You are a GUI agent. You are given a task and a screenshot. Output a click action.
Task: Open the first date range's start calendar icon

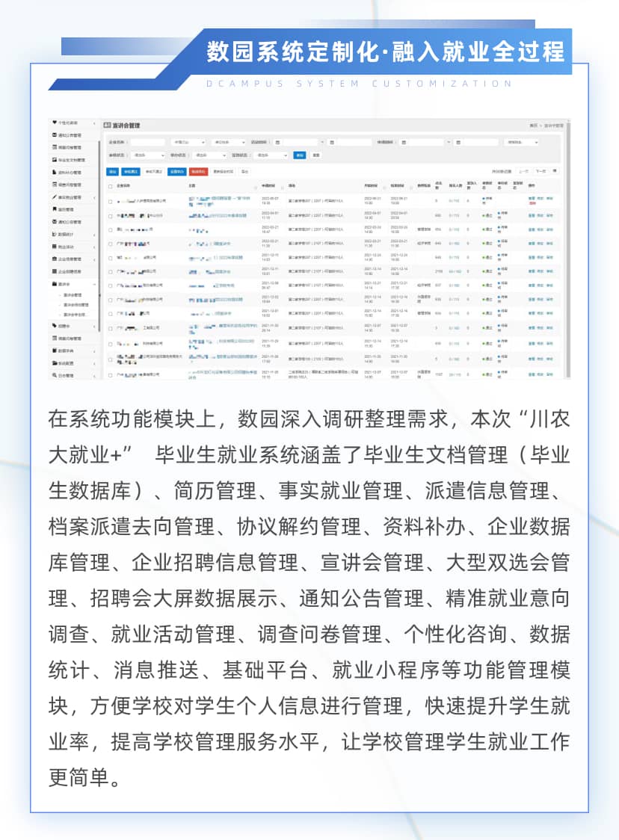pyautogui.click(x=277, y=143)
